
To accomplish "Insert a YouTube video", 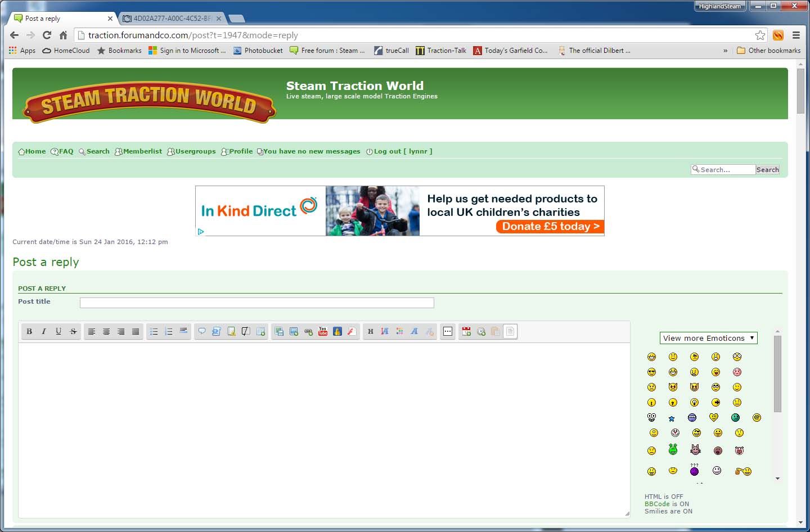I will point(323,331).
